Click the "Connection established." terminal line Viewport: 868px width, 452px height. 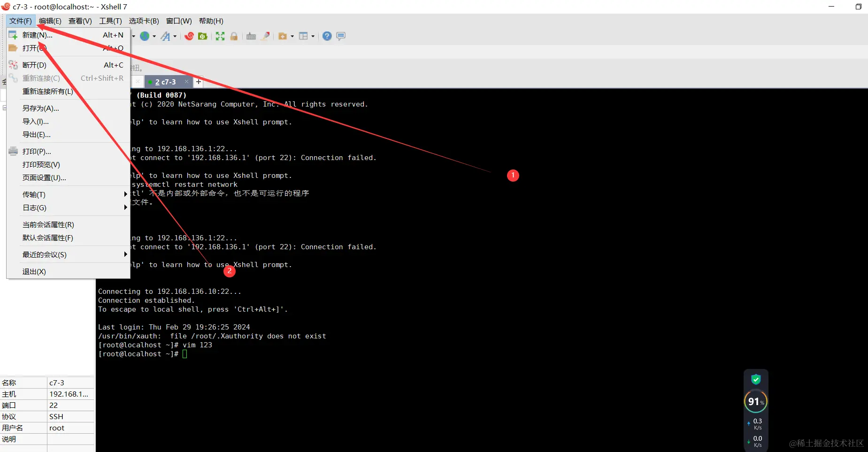(x=146, y=300)
